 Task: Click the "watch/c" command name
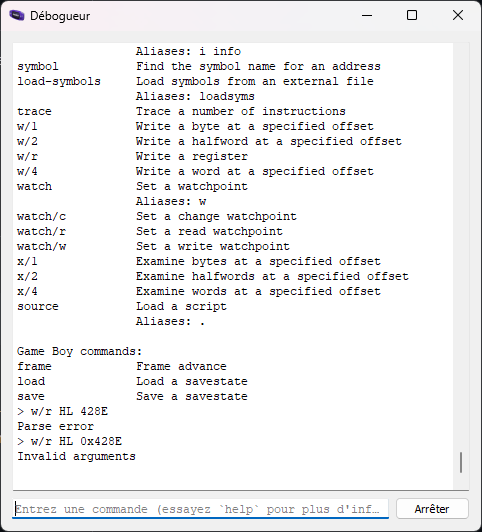pos(41,216)
